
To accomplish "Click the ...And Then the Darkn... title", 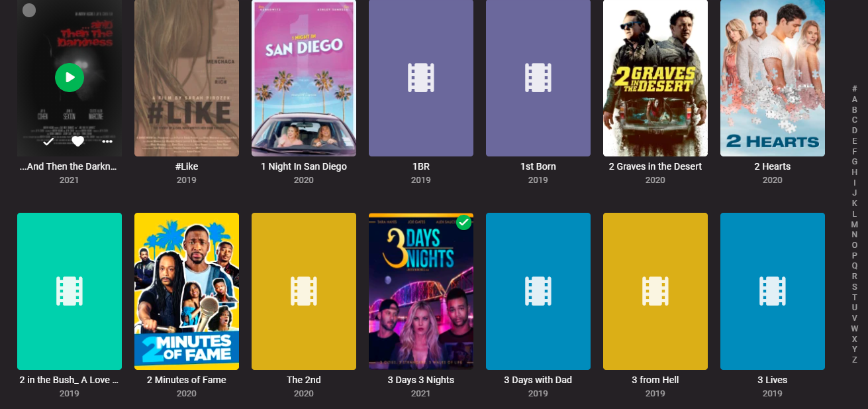I will coord(70,166).
